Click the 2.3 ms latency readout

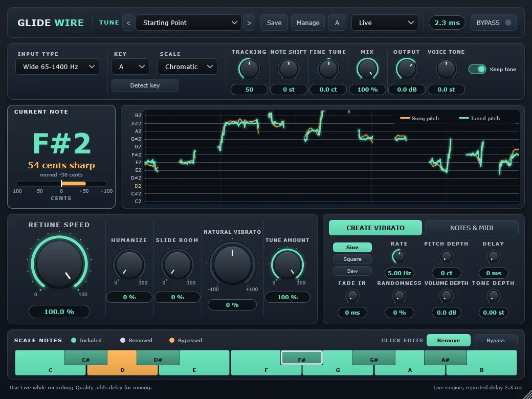click(x=447, y=23)
